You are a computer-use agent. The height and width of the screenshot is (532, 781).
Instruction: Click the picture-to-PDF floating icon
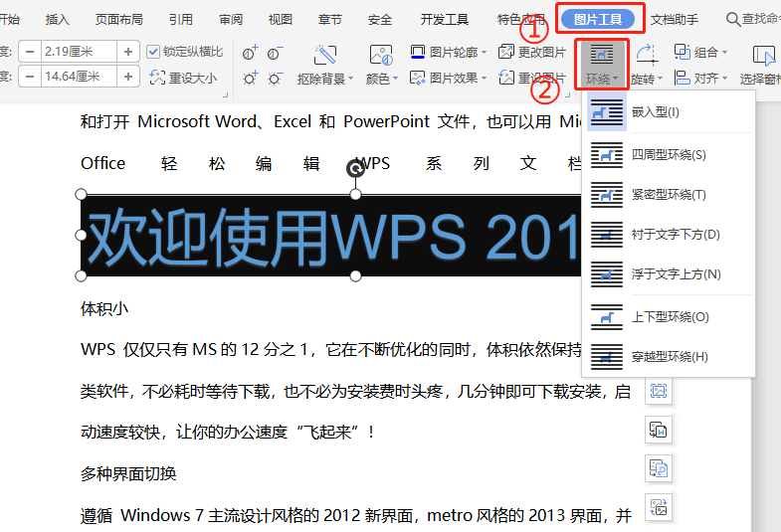(x=659, y=468)
